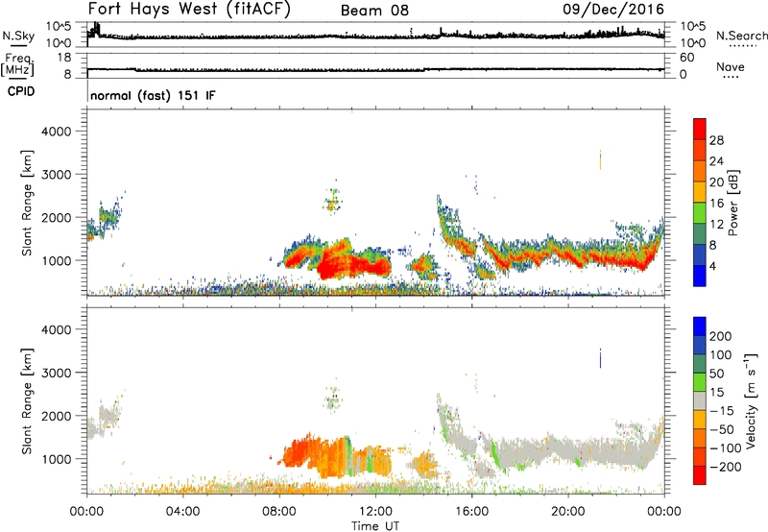Select '4000' range tick on power panel
This screenshot has width=768, height=532.
coord(56,132)
